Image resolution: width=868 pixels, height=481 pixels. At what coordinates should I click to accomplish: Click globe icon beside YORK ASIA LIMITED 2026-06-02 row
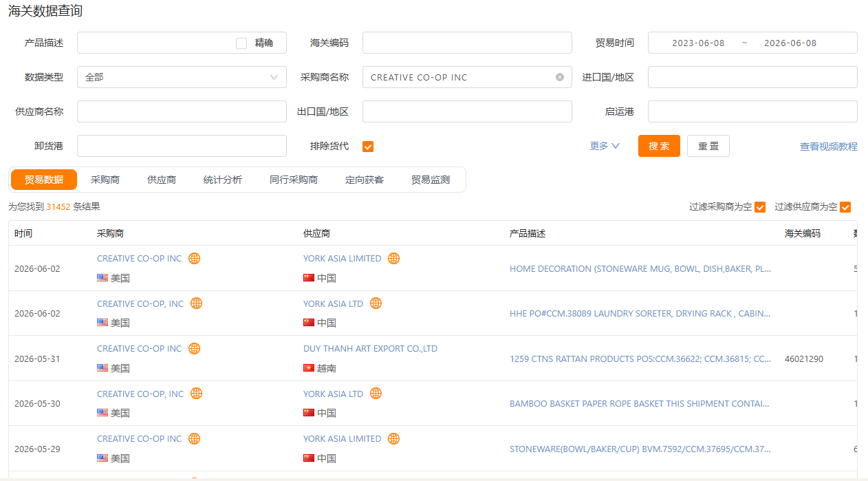click(393, 258)
